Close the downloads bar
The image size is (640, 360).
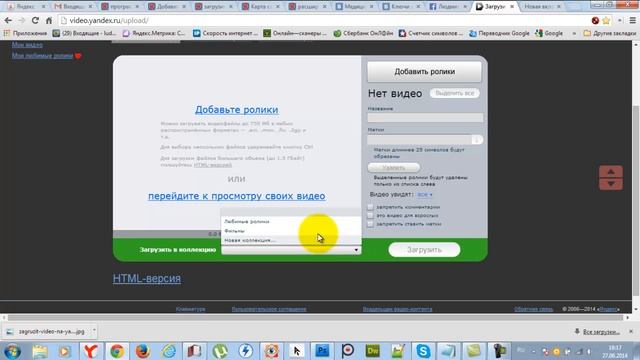tap(631, 331)
